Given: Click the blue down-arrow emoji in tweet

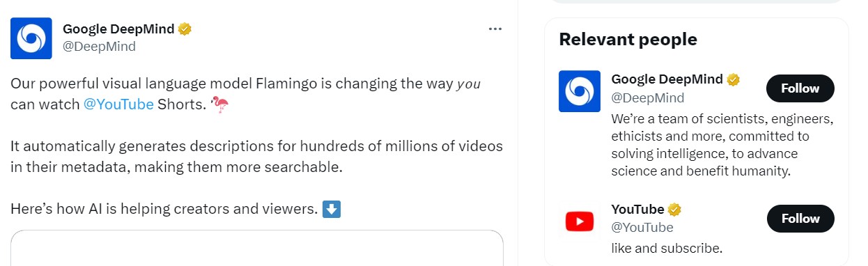Looking at the screenshot, I should click(x=332, y=209).
